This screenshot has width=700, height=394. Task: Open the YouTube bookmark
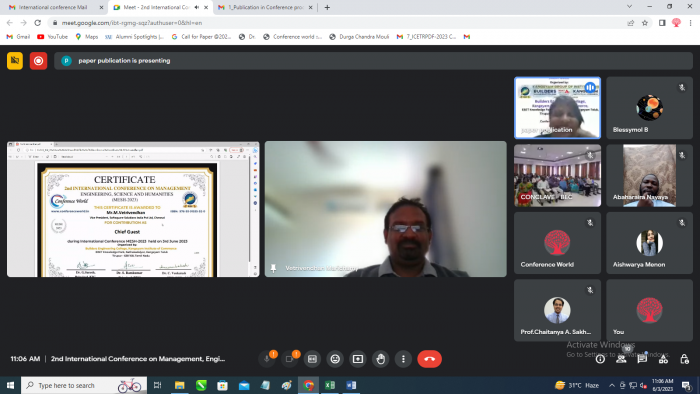(x=52, y=37)
